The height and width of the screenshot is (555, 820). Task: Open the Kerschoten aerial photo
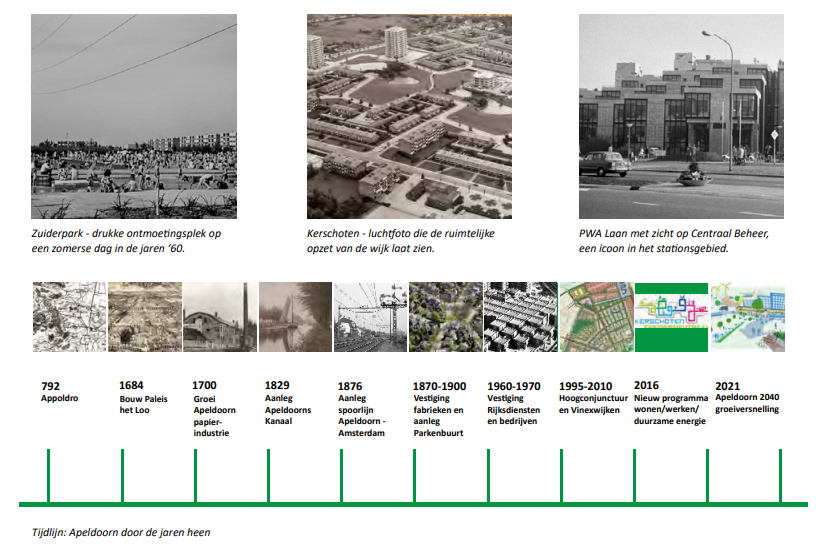coord(409,116)
